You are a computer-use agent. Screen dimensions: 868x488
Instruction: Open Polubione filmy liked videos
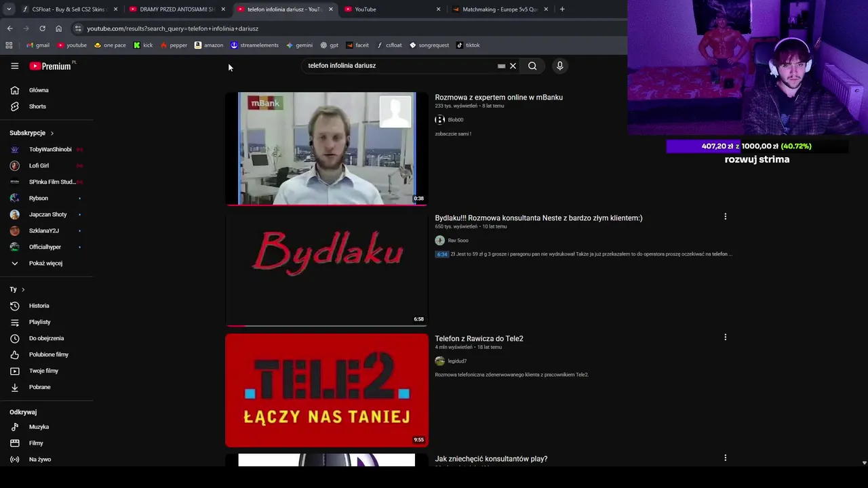47,354
